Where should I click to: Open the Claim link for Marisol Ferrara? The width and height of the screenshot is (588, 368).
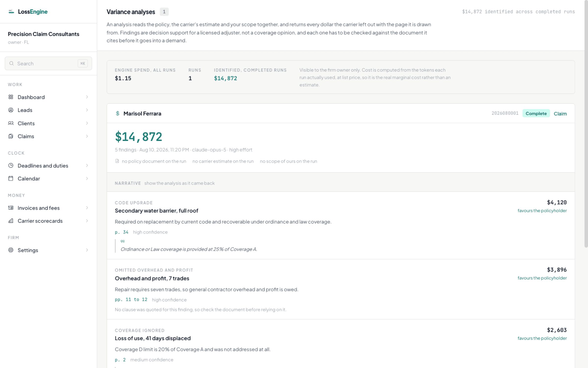[560, 114]
